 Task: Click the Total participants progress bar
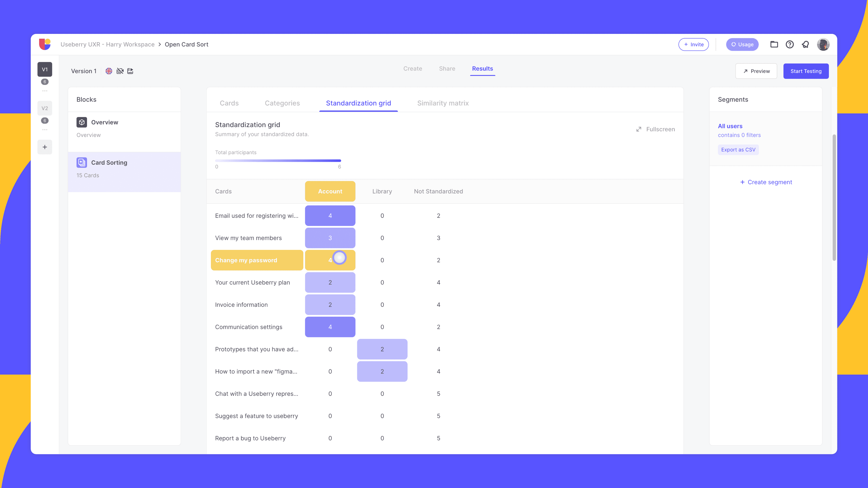pos(278,161)
